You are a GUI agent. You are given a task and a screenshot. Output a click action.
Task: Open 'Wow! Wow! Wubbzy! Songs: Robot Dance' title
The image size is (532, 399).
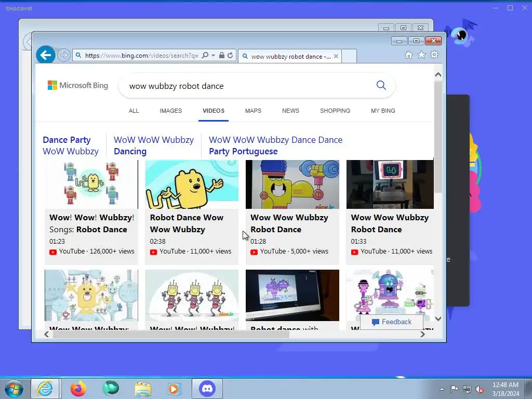[x=91, y=223]
